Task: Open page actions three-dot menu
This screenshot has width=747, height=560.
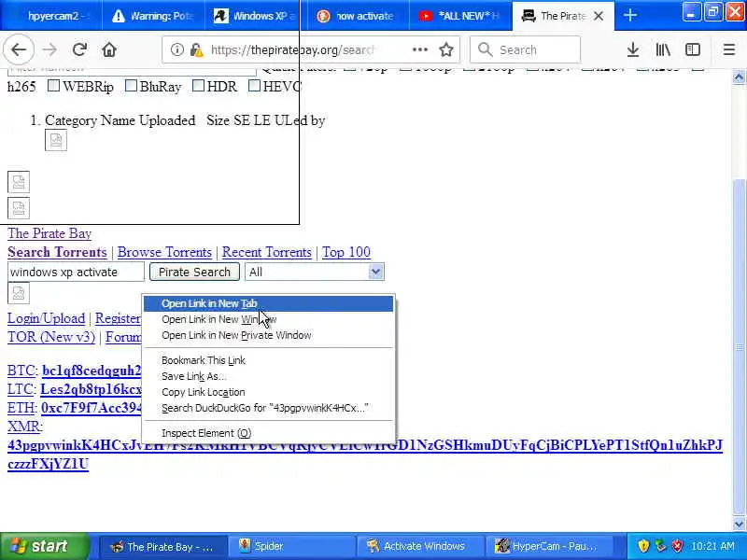Action: (419, 49)
